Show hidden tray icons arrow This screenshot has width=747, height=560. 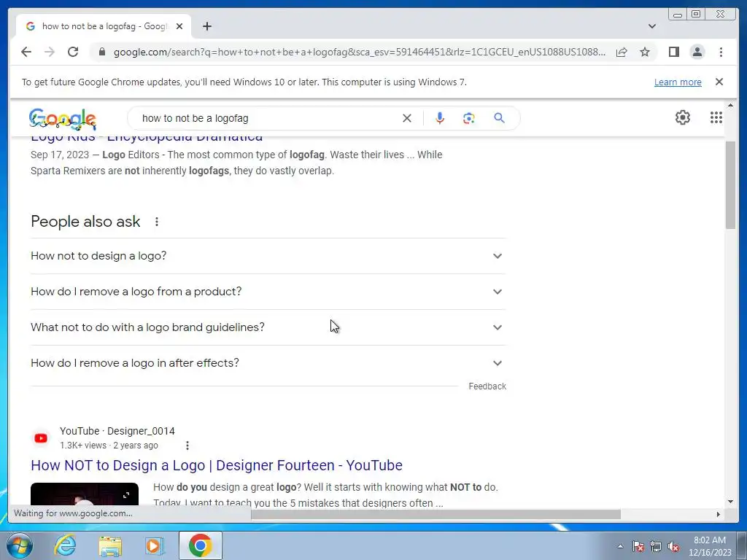click(620, 546)
